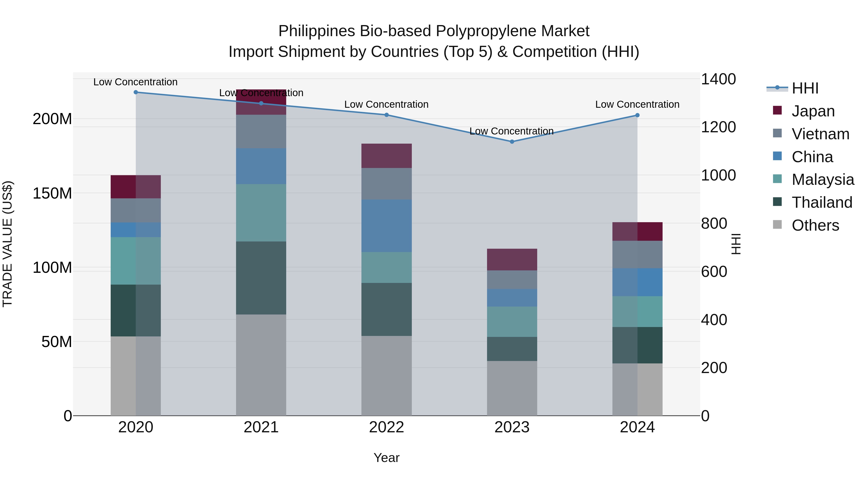Click the 2021 Malaysia bar segment

pyautogui.click(x=261, y=213)
